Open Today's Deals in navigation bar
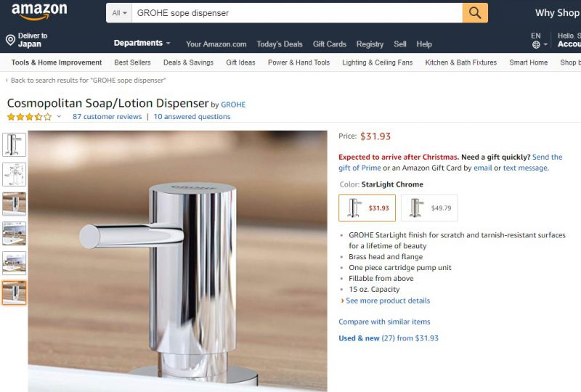Image resolution: width=581 pixels, height=392 pixels. click(x=280, y=44)
